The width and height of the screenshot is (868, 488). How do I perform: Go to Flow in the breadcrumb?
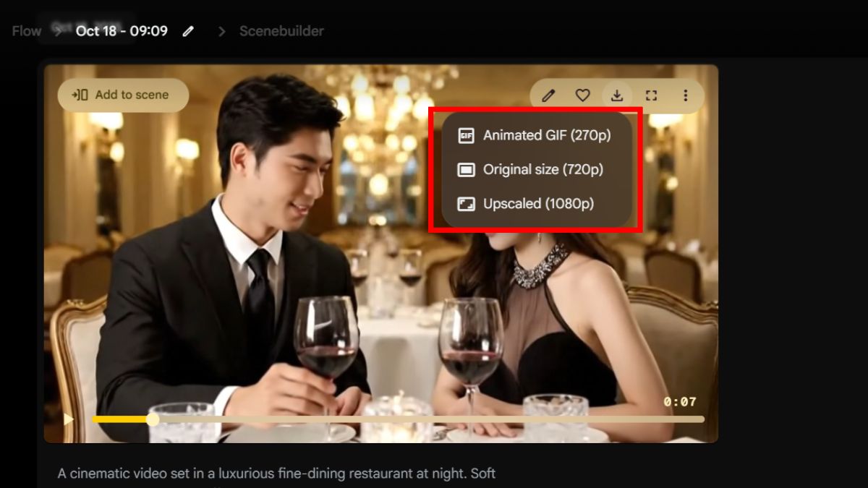coord(26,31)
